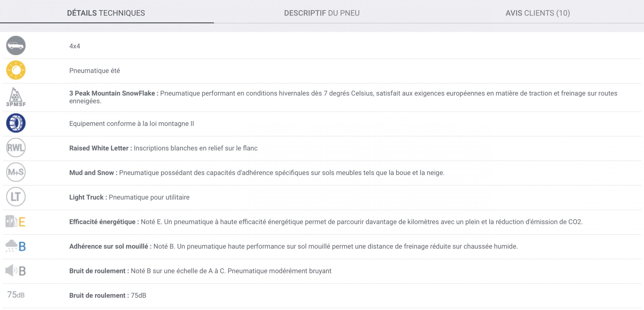Click the M+S mud and snow icon
Image resolution: width=644 pixels, height=310 pixels.
[x=16, y=172]
